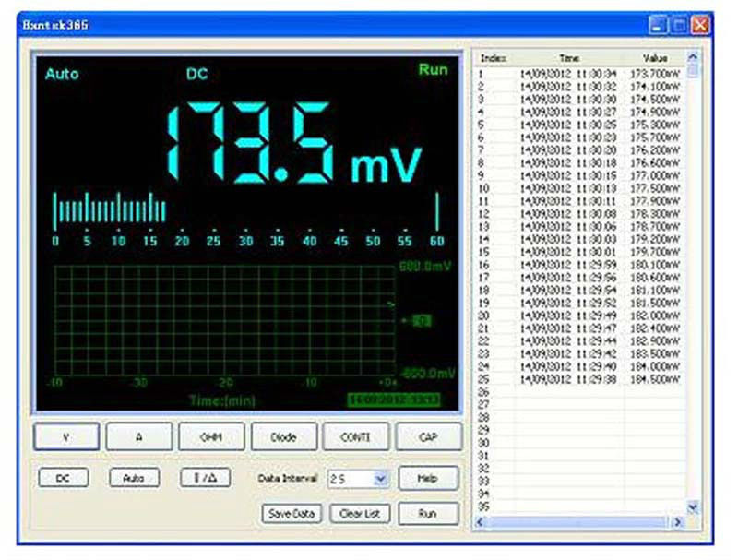The height and width of the screenshot is (560, 738).
Task: Select the CAP capacitance mode
Action: click(429, 435)
